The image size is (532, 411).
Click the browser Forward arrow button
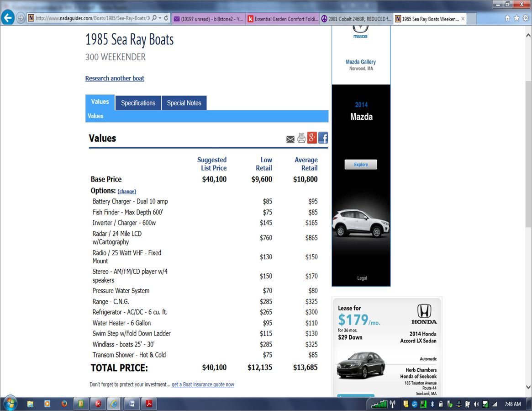[x=21, y=18]
